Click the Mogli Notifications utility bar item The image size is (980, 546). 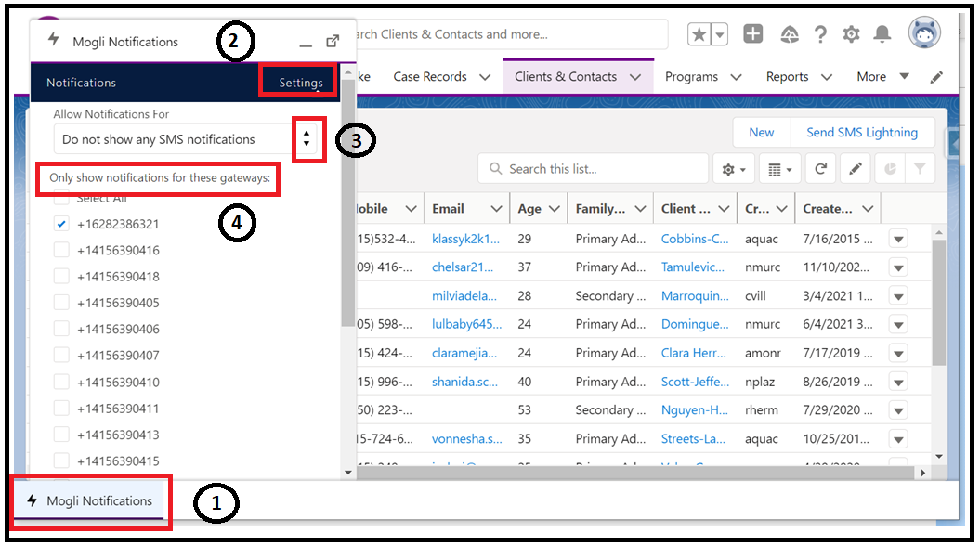(89, 501)
